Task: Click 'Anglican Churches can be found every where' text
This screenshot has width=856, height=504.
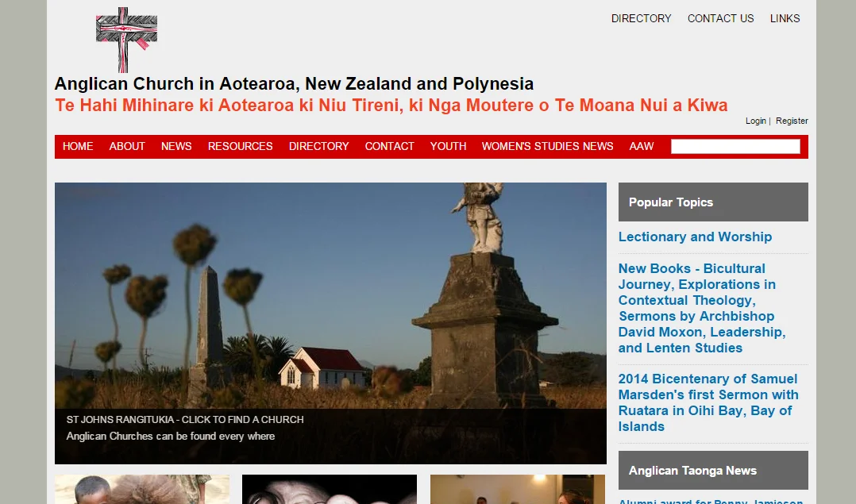Action: 170,437
